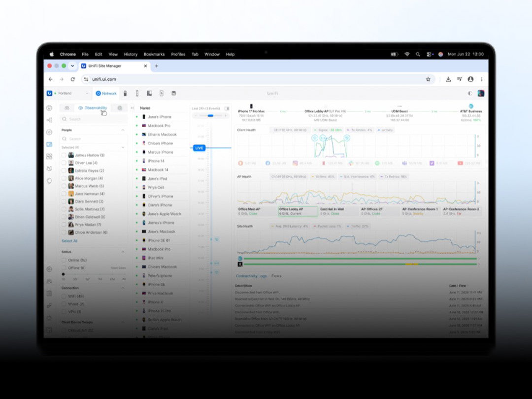Check the James Harlow (3) checkbox
Viewport: 532px width, 399px height.
(x=64, y=155)
